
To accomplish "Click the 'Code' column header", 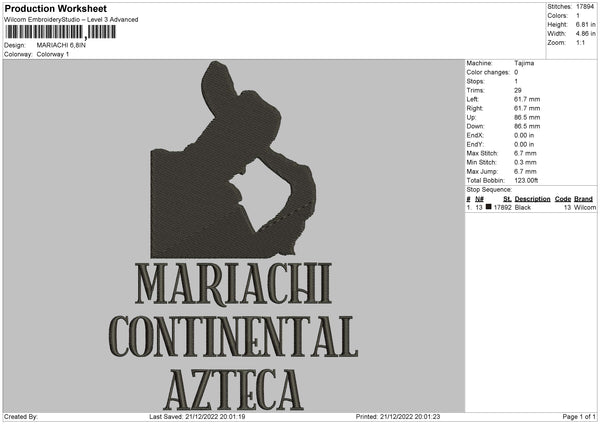I will (562, 199).
